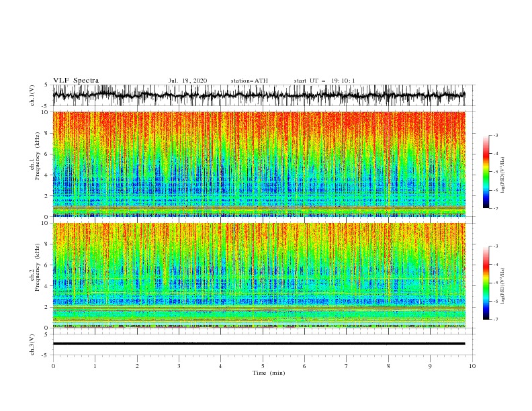
Task: Click the ch.2 Frequency (kHz) axis label
Action: [x=35, y=267]
